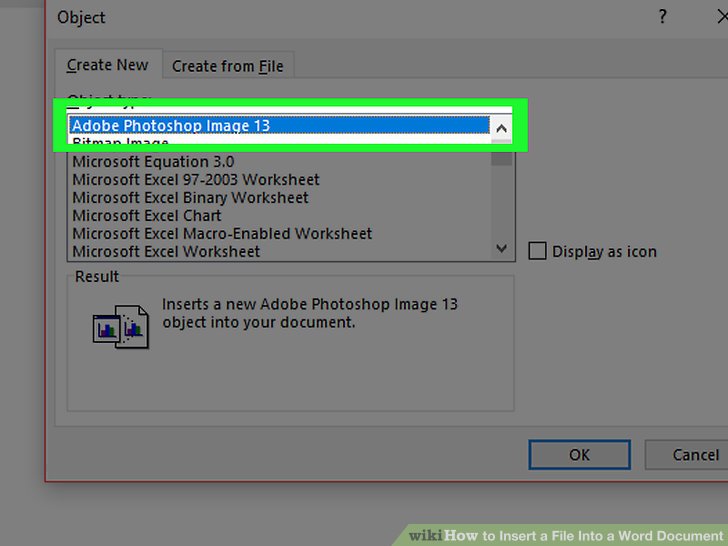The image size is (728, 546).
Task: Click the Result preview chart icon
Action: 121,326
